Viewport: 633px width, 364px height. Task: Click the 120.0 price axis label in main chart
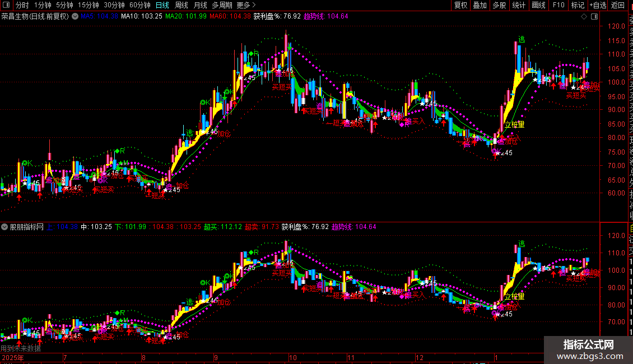(616, 26)
